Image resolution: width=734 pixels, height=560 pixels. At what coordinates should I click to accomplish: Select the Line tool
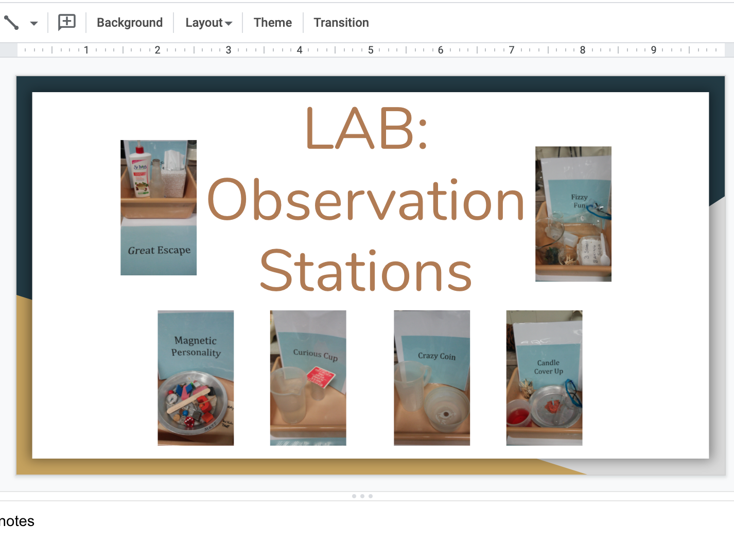tap(11, 22)
